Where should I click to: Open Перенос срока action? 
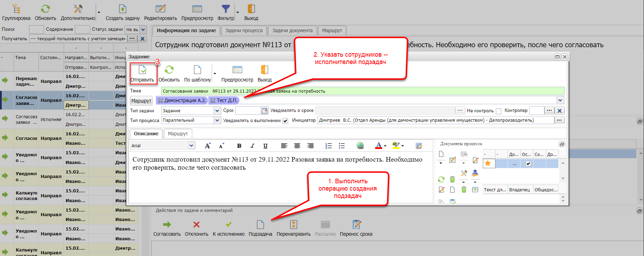point(356,225)
